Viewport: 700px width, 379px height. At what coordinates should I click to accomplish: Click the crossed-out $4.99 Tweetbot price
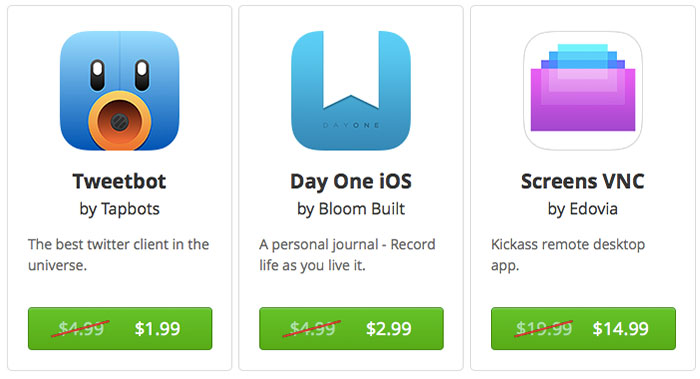click(81, 329)
